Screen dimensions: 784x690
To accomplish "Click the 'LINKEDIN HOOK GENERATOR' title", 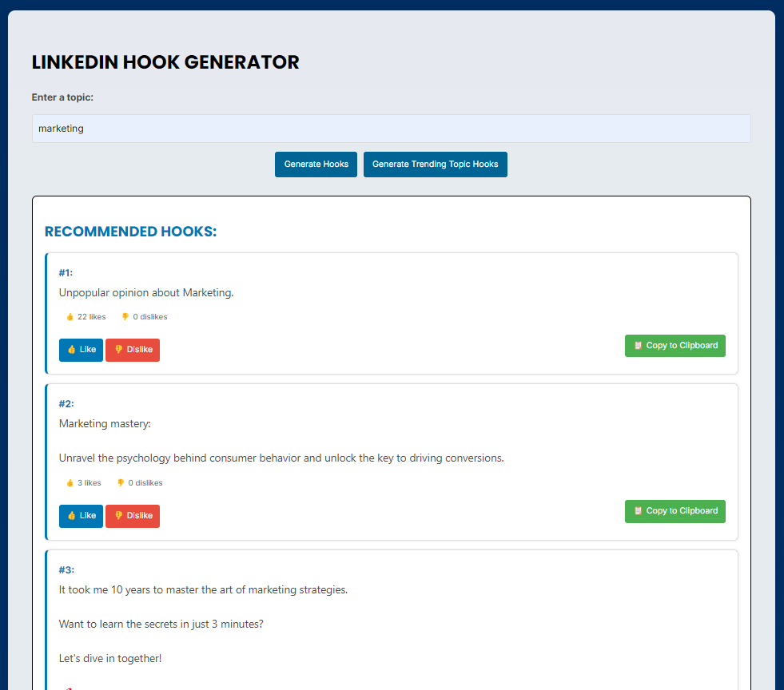I will click(165, 62).
